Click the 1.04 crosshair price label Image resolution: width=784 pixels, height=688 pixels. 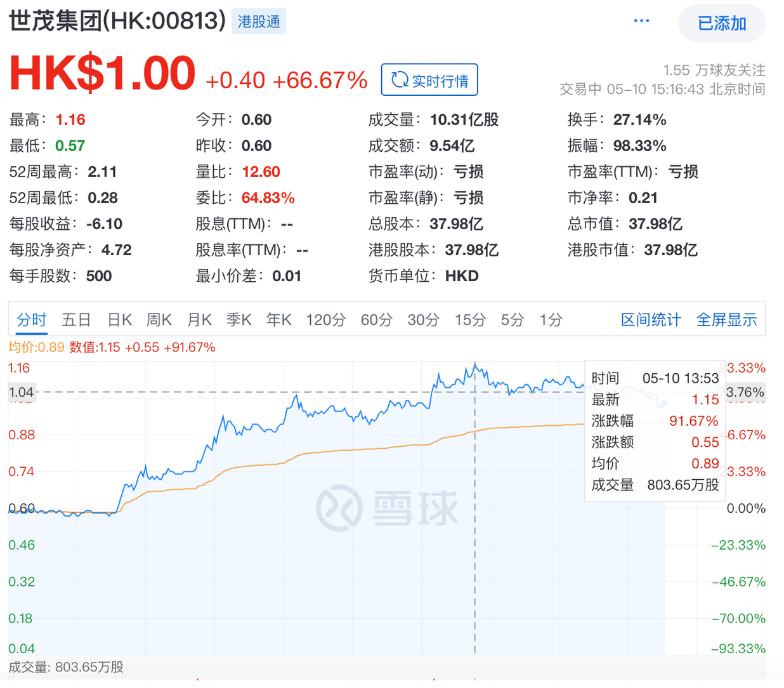[22, 392]
